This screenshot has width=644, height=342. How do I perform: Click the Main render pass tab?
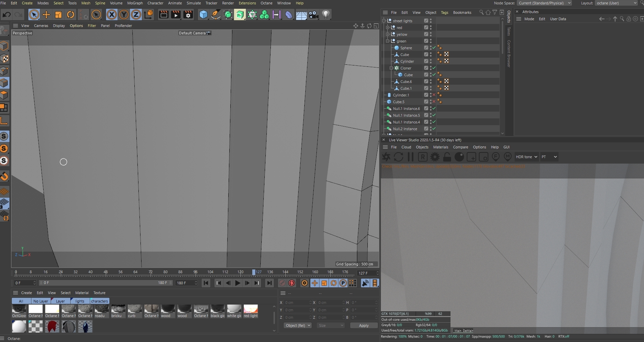[x=458, y=331]
